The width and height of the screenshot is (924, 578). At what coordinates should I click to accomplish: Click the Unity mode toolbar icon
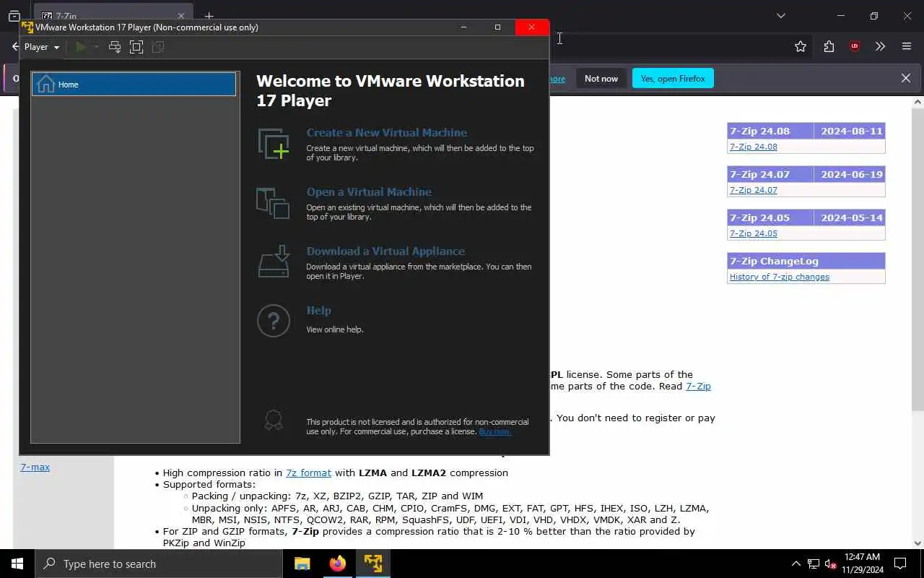pos(158,47)
